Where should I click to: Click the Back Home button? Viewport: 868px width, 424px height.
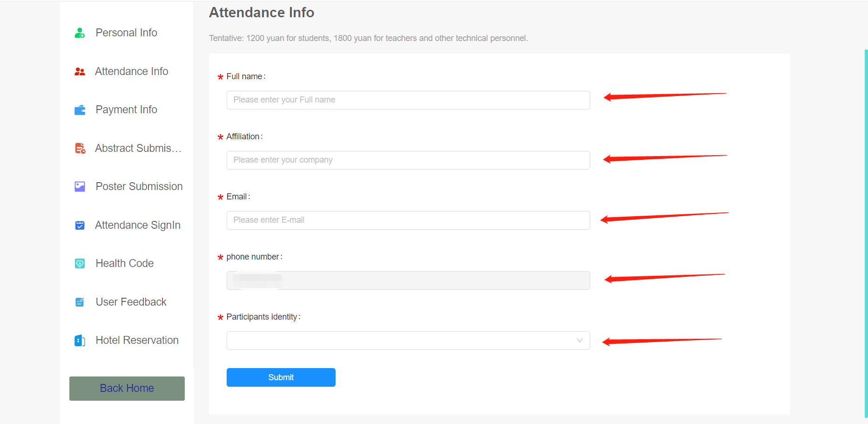pos(127,389)
